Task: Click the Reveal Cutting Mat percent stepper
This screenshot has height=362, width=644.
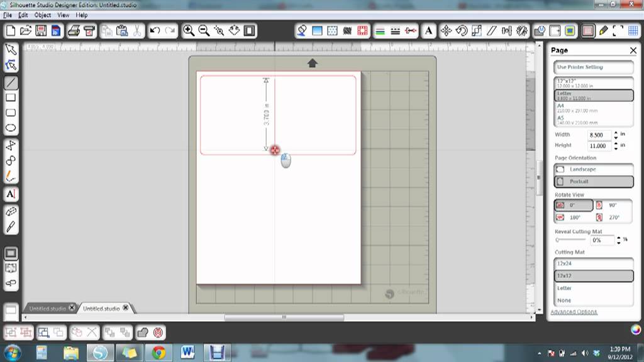Action: pos(619,240)
